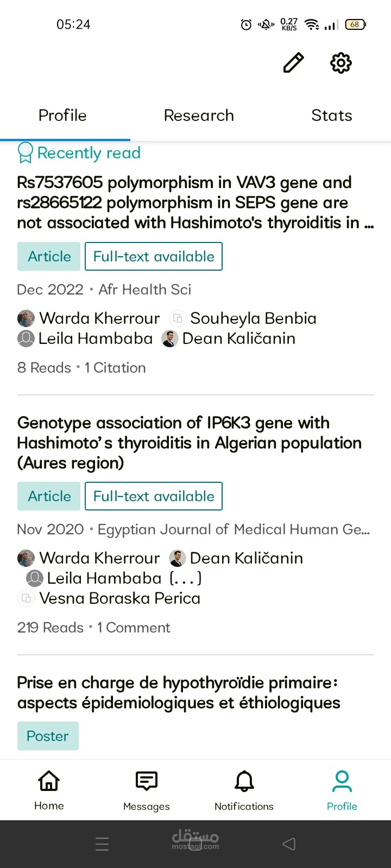Tap Full-text available on the IP6K3 article
Image resolution: width=391 pixels, height=868 pixels.
[154, 496]
